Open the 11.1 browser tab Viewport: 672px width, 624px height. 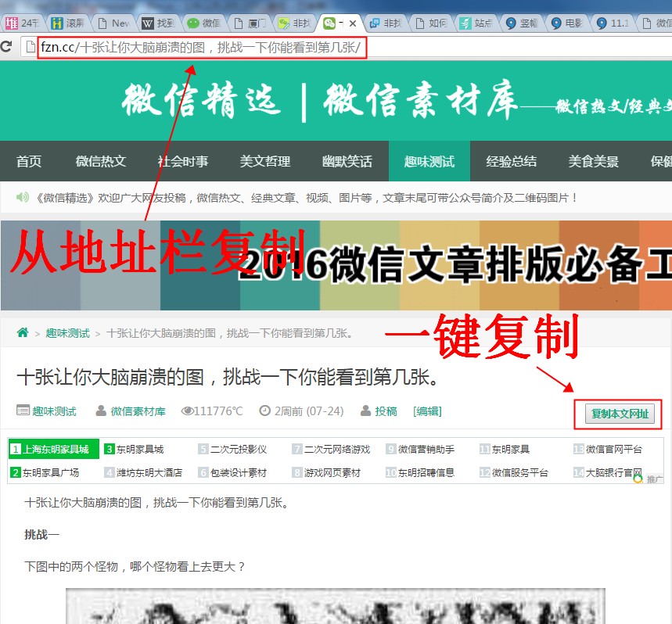point(613,23)
